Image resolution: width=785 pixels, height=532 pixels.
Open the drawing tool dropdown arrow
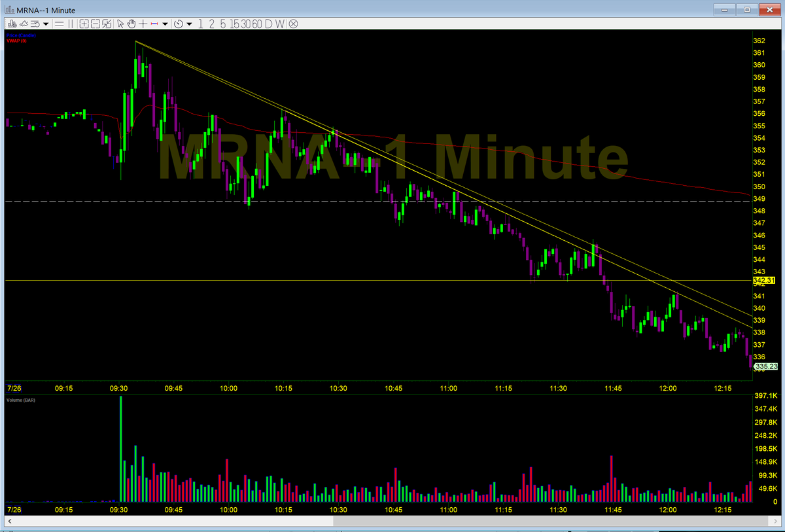click(x=165, y=24)
